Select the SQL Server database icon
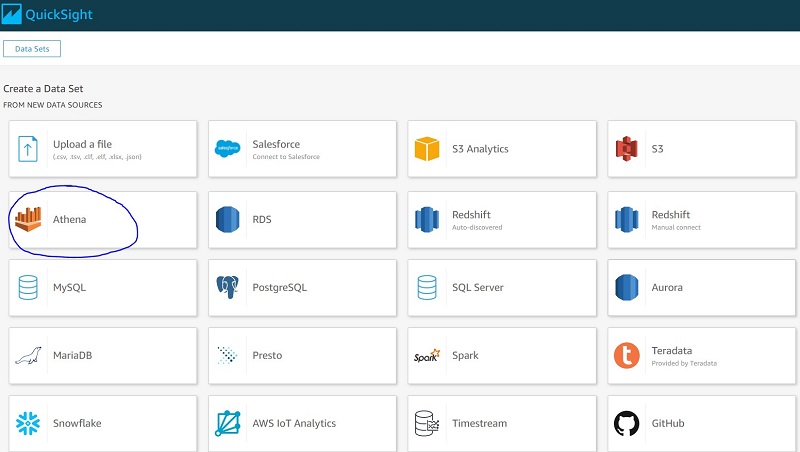 click(x=427, y=287)
